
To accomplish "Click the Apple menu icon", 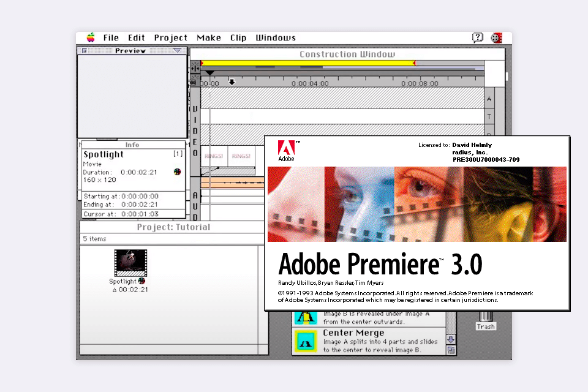I will 91,37.
